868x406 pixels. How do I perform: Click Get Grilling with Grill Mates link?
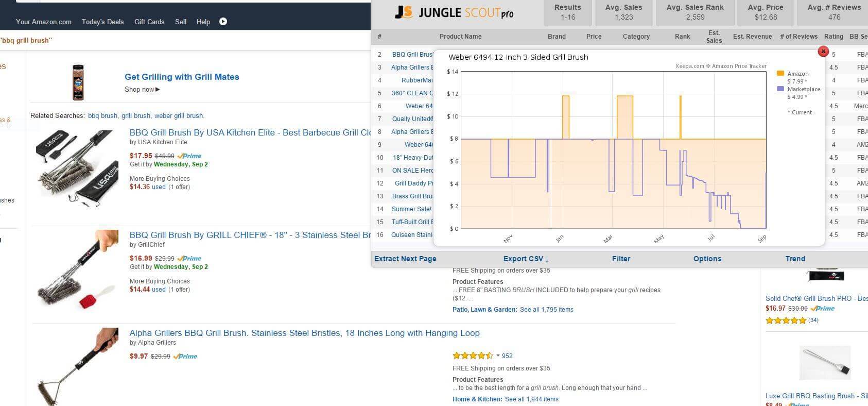182,77
